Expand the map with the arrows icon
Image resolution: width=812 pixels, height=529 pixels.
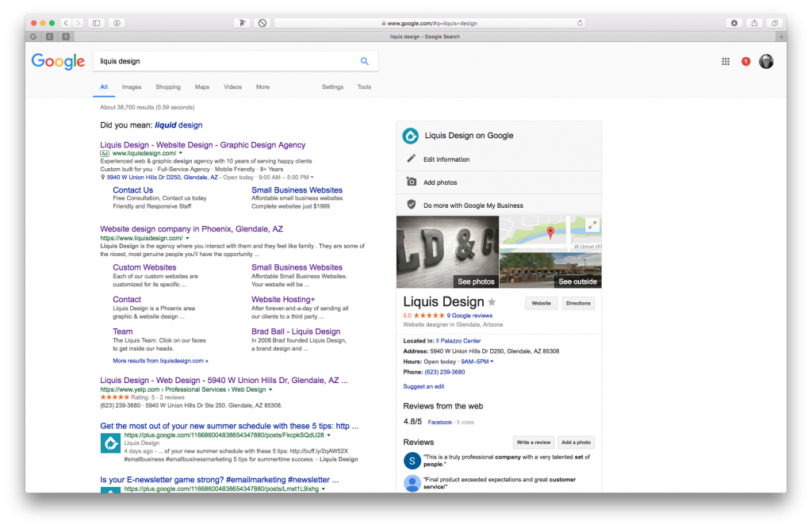pyautogui.click(x=592, y=224)
